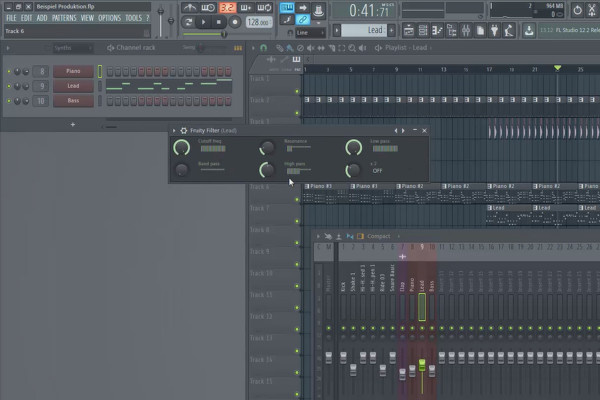This screenshot has height=400, width=600.
Task: Open the snap Line dropdown
Action: click(310, 33)
